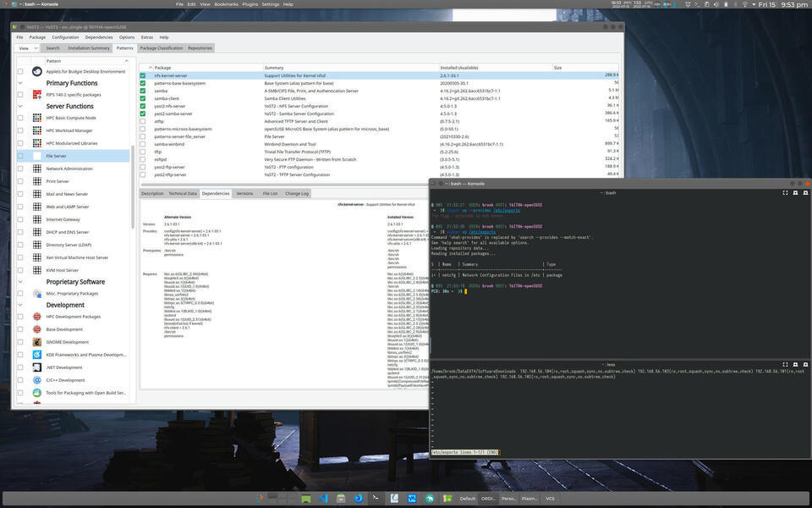Click the C/C++ Development pattern icon
Screen dimensions: 812x508
[36, 380]
